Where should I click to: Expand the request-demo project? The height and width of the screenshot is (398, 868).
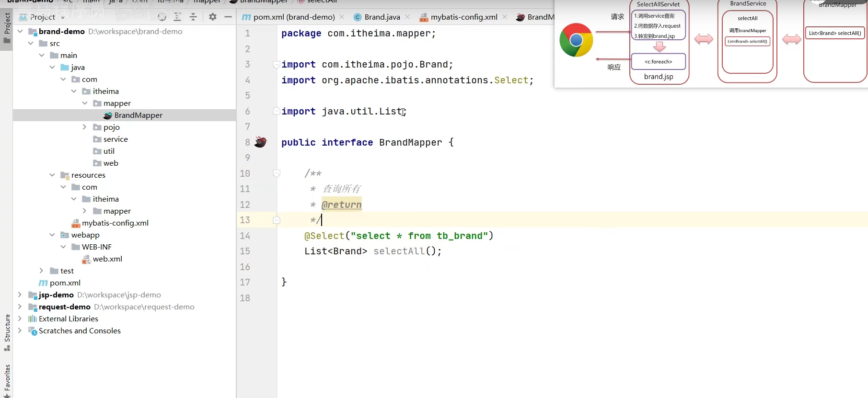(20, 307)
